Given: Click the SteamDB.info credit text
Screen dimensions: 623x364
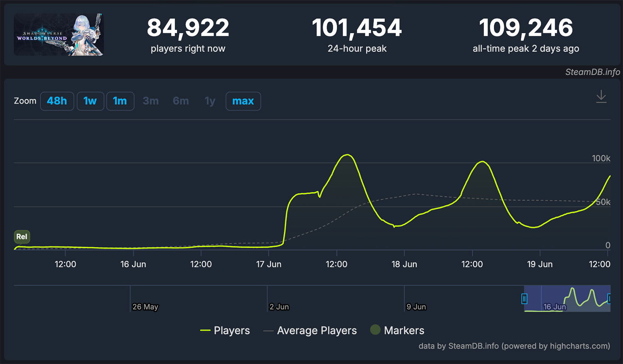Looking at the screenshot, I should 592,72.
